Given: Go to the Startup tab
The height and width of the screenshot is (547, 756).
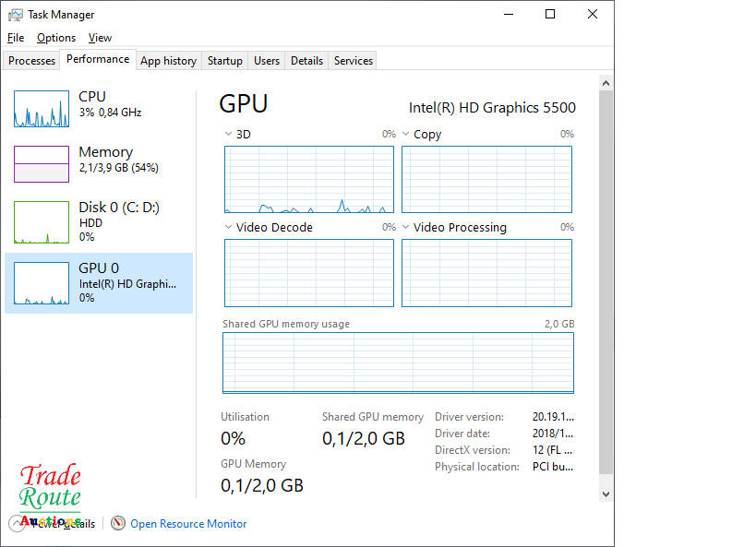Looking at the screenshot, I should [224, 61].
